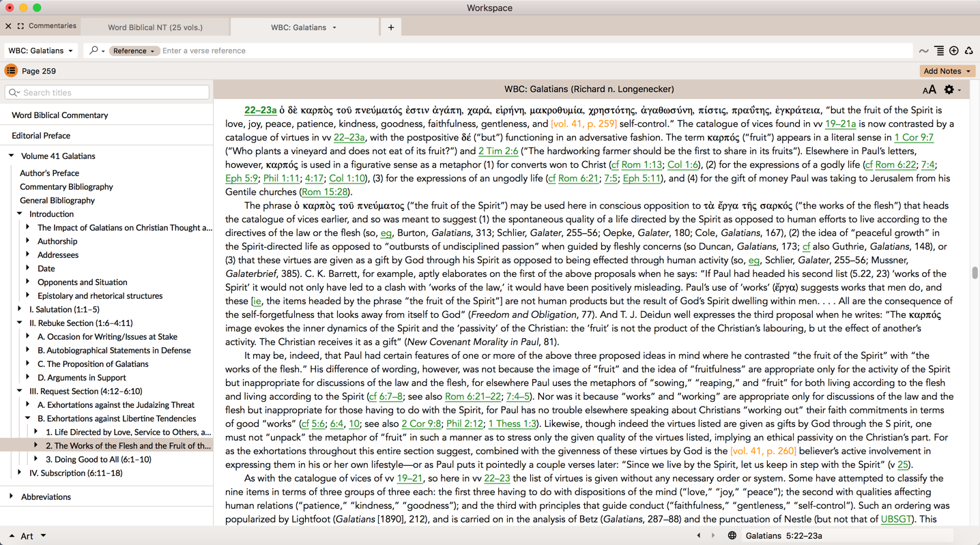Click the circled plus icon
This screenshot has width=980, height=545.
pos(954,51)
